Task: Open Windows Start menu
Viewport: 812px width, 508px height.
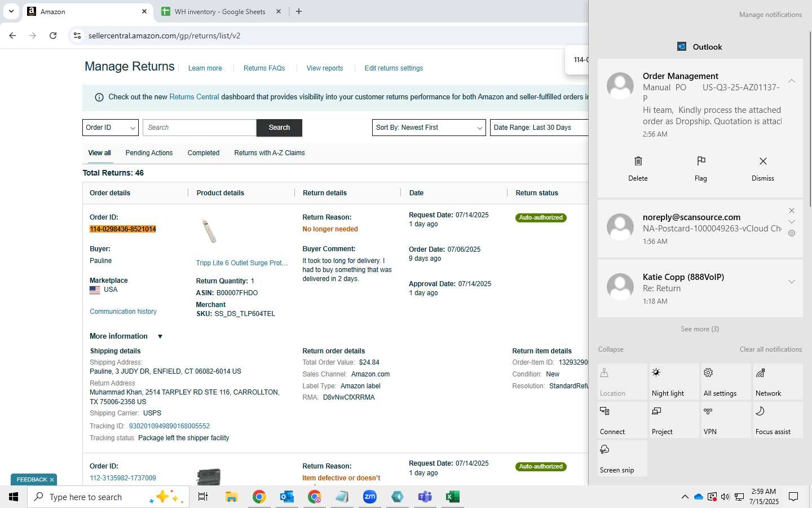Action: coord(14,497)
